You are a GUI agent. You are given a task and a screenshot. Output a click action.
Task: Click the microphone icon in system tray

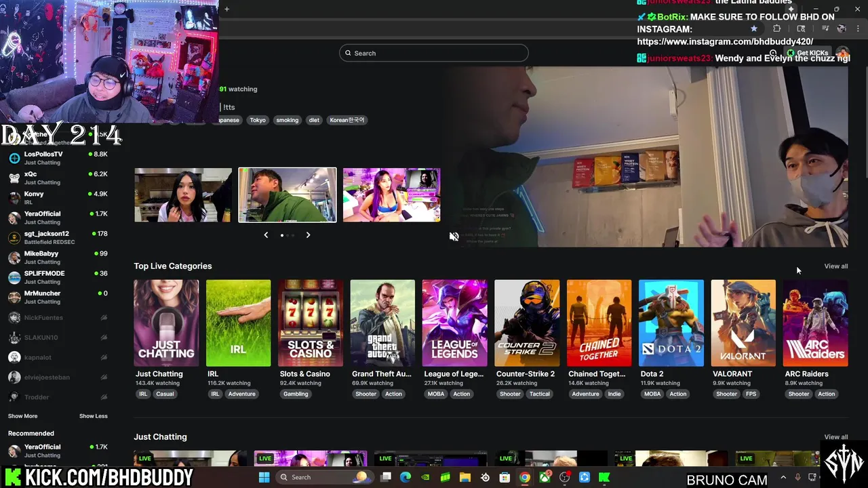[797, 477]
